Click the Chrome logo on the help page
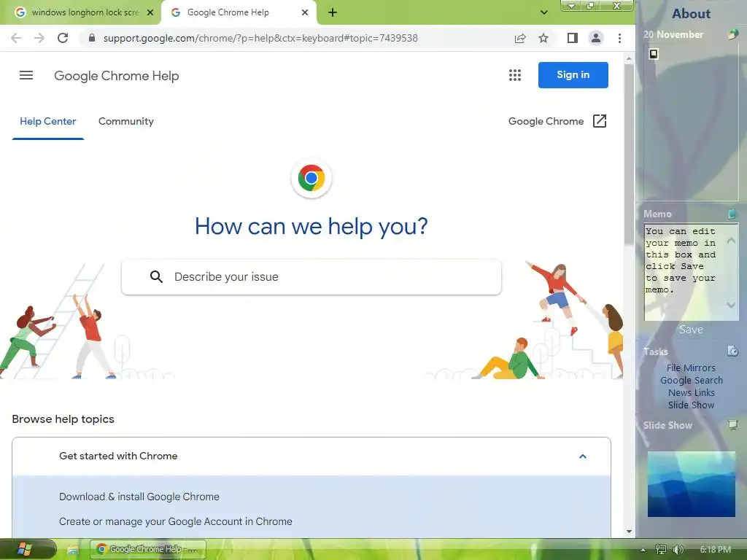This screenshot has height=560, width=747. pyautogui.click(x=311, y=178)
